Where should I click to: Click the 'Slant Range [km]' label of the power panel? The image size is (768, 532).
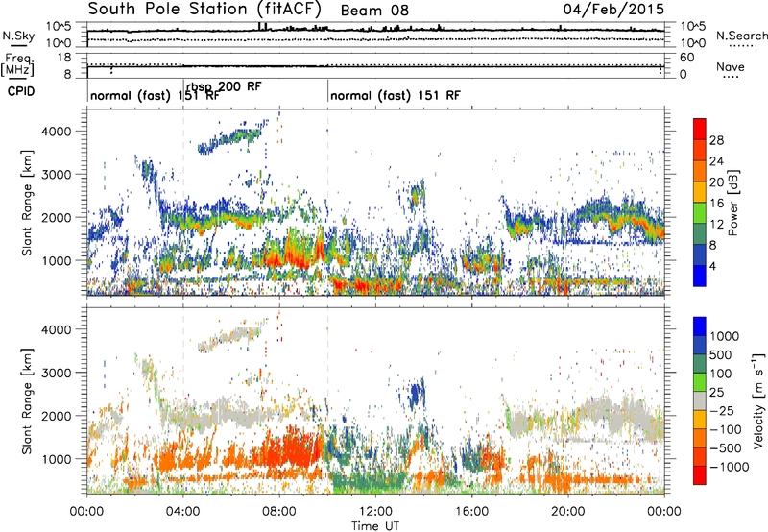point(27,203)
